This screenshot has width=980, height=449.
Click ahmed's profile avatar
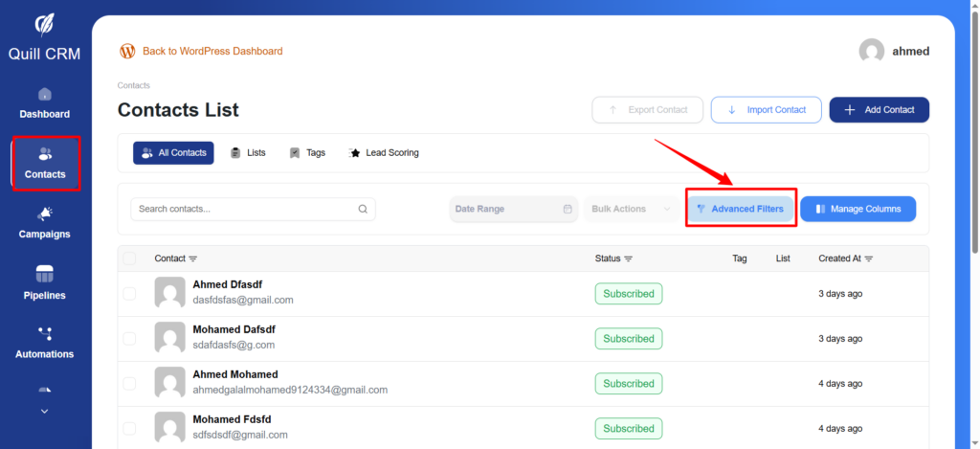(871, 52)
